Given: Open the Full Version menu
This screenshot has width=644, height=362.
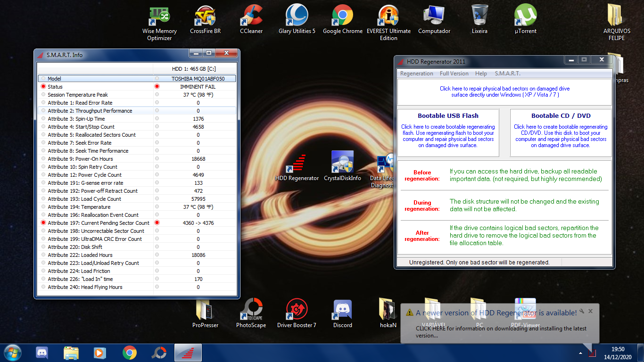Looking at the screenshot, I should 454,74.
